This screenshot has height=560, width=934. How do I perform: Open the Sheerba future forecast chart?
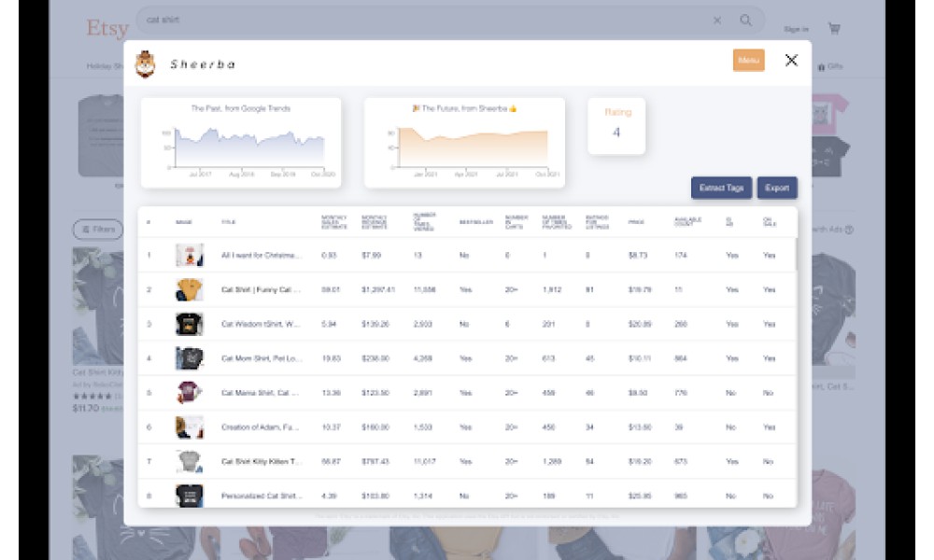tap(464, 143)
